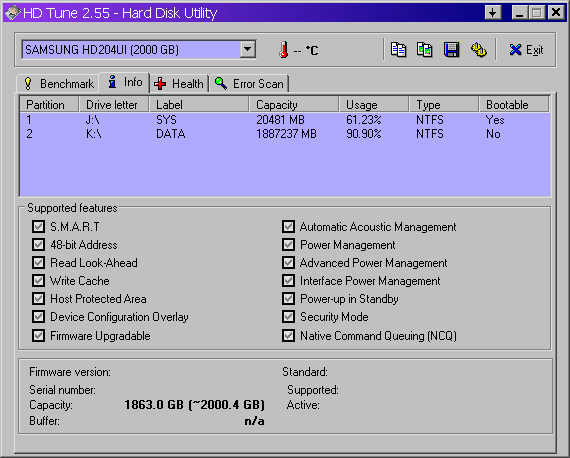Select the DATA partition label

(170, 134)
